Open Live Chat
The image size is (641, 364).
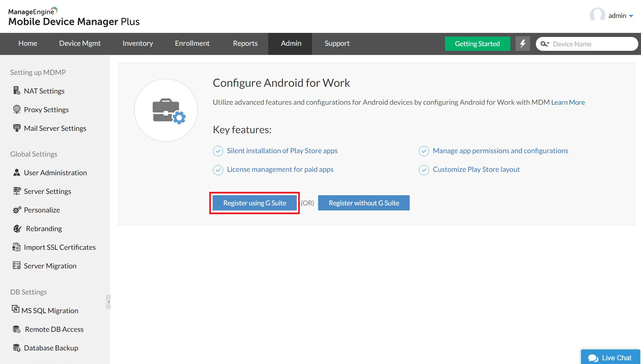click(610, 357)
